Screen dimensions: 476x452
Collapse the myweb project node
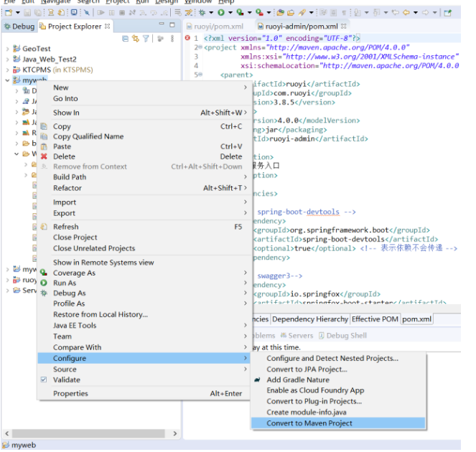7,80
